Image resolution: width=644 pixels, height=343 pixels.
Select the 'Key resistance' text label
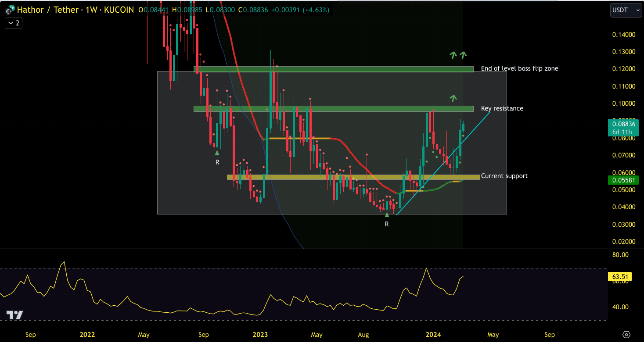click(x=502, y=108)
